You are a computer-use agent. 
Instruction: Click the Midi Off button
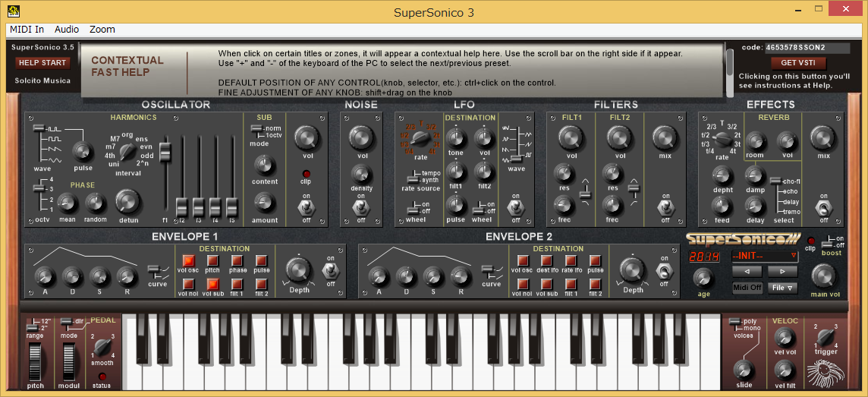click(747, 288)
